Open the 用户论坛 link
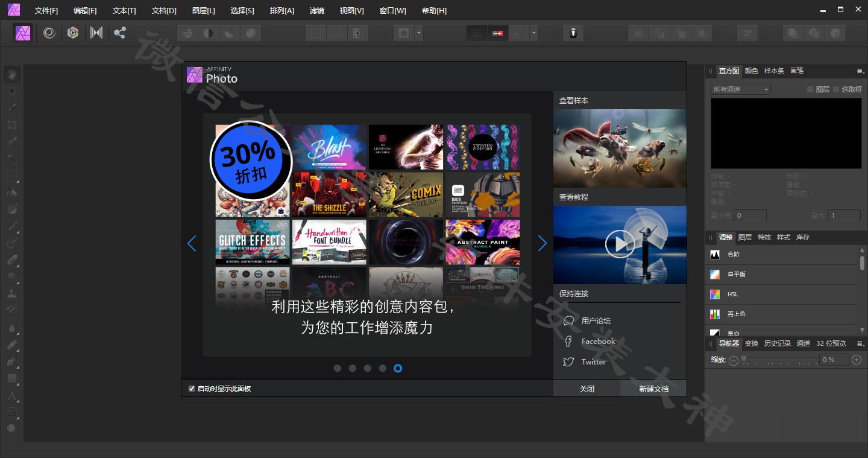This screenshot has height=458, width=868. [x=596, y=321]
